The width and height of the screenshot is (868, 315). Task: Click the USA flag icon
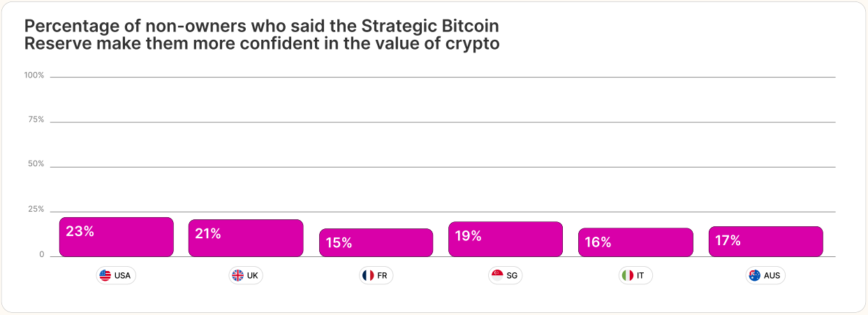click(105, 275)
